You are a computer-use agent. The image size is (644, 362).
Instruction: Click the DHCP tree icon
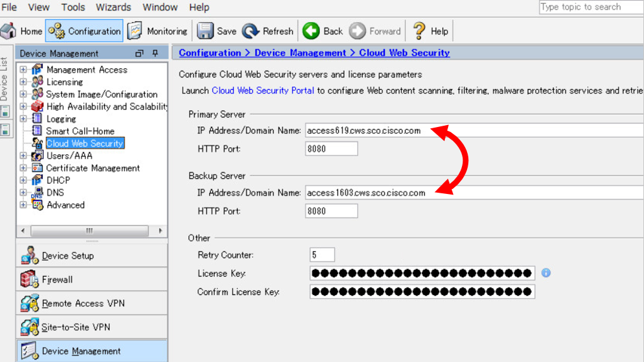(37, 180)
